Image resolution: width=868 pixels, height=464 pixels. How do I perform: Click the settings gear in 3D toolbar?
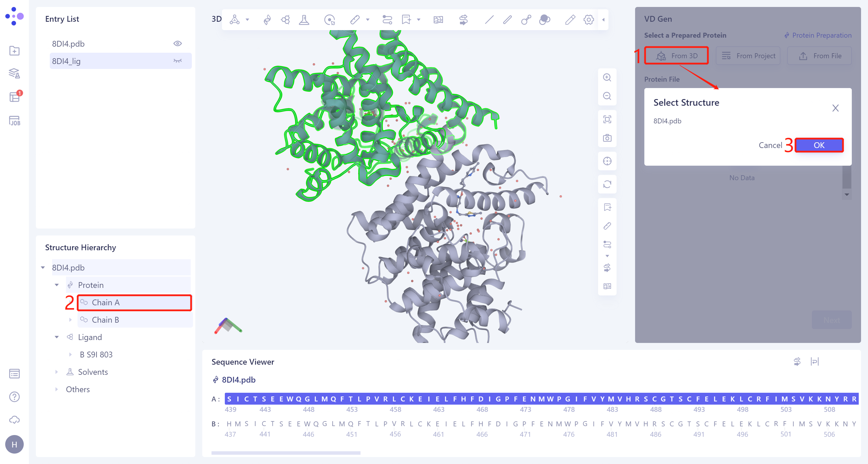point(588,20)
